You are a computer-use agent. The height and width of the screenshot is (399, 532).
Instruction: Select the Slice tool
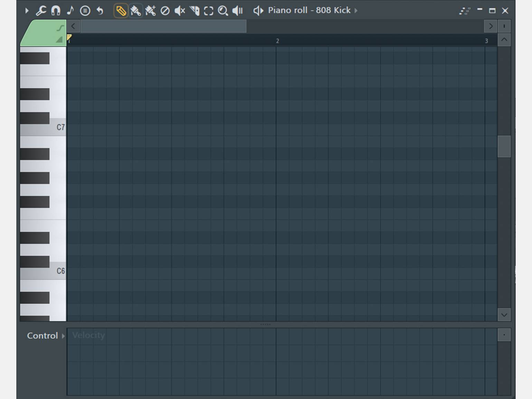(x=194, y=11)
